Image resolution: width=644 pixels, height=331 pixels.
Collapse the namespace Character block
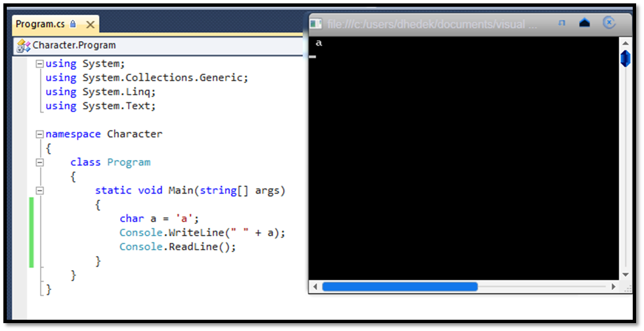(x=39, y=134)
